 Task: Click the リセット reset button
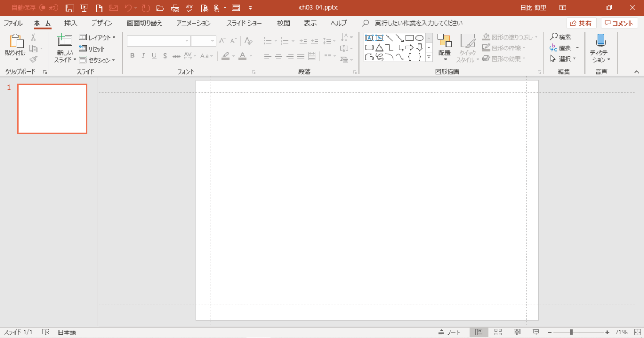pos(92,49)
